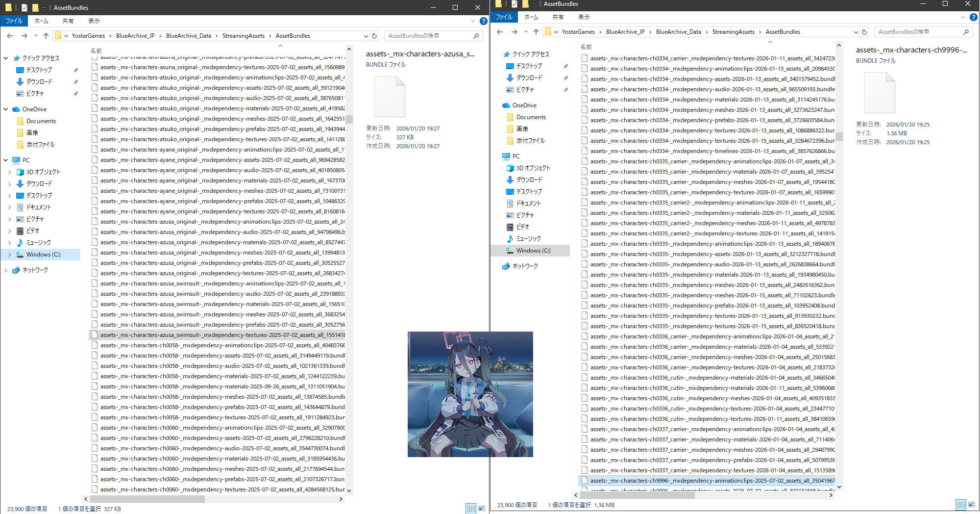This screenshot has height=514, width=980.
Task: Click the refresh icon in the left window's address bar
Action: [374, 36]
